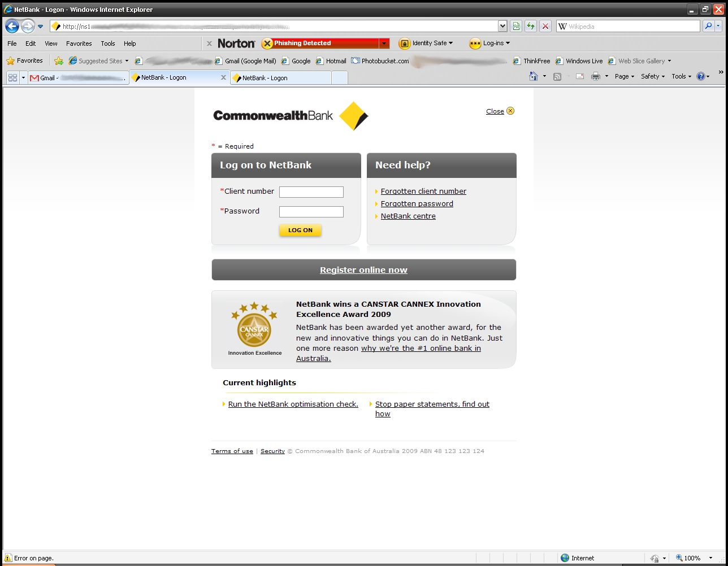Open the recent pages dropdown beside Forward

(x=40, y=27)
